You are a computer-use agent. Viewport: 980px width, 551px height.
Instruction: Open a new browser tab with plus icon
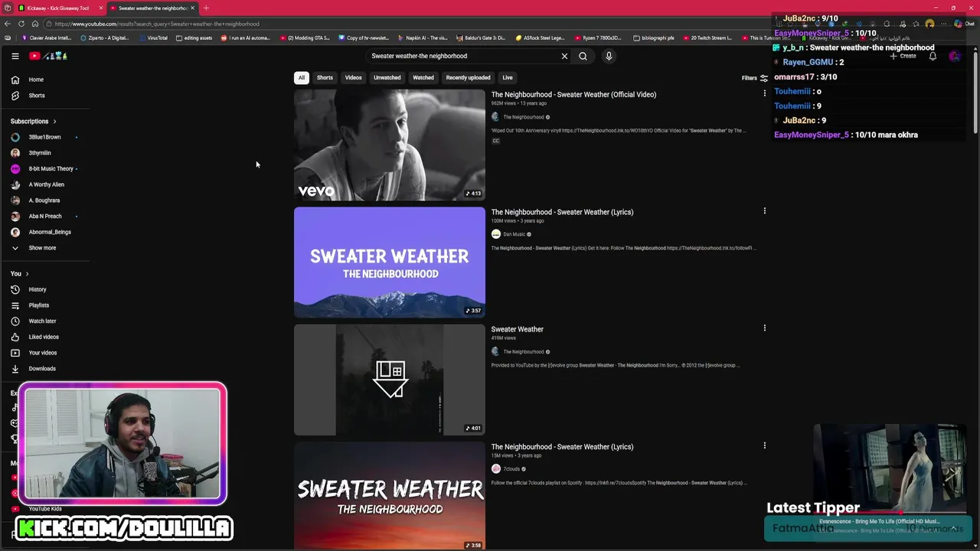[206, 8]
